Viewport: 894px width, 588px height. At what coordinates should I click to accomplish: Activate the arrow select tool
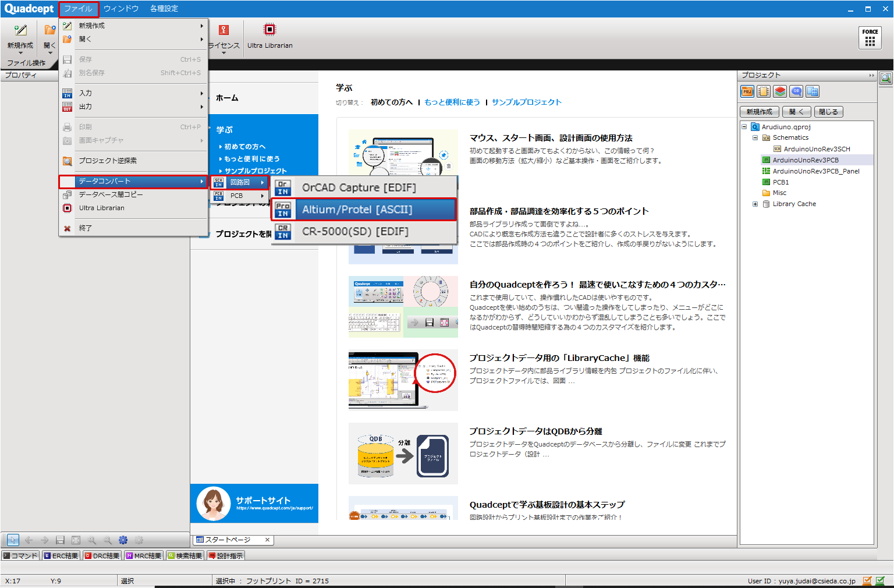[x=13, y=540]
